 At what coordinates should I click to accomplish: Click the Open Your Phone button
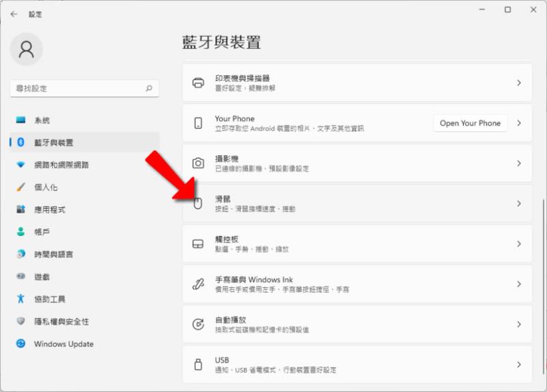click(x=470, y=123)
